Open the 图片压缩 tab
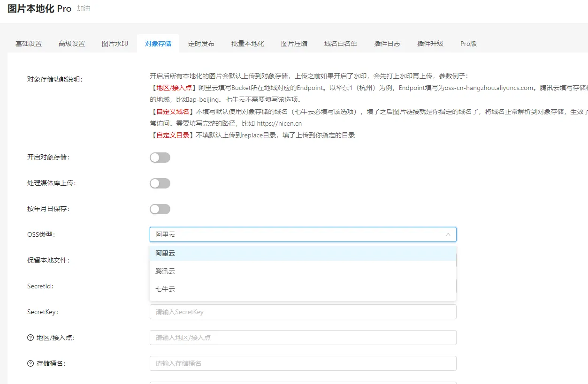The image size is (588, 384). pos(294,44)
